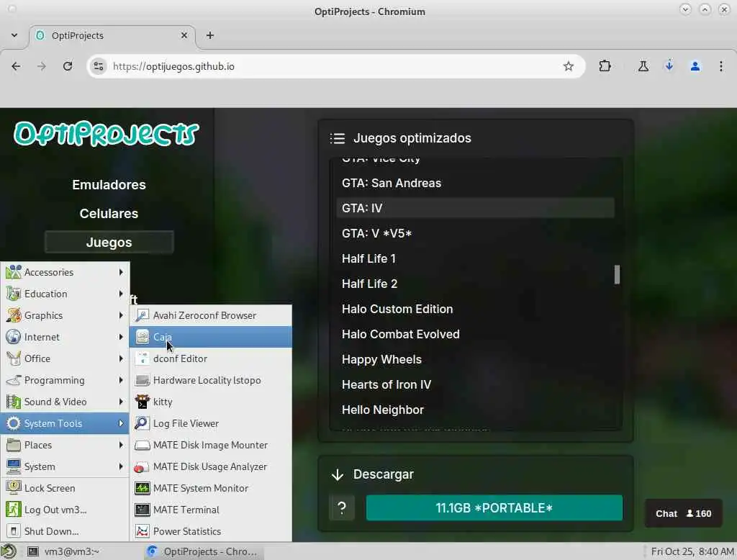Close the OptiProjects tab
737x560 pixels.
pyautogui.click(x=184, y=35)
